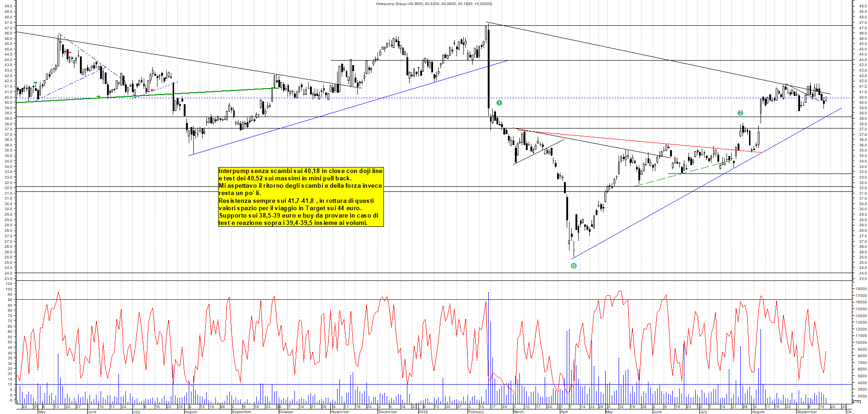The height and width of the screenshot is (414, 868).
Task: Click the 13000 value on the volume axis
Action: coord(861,322)
